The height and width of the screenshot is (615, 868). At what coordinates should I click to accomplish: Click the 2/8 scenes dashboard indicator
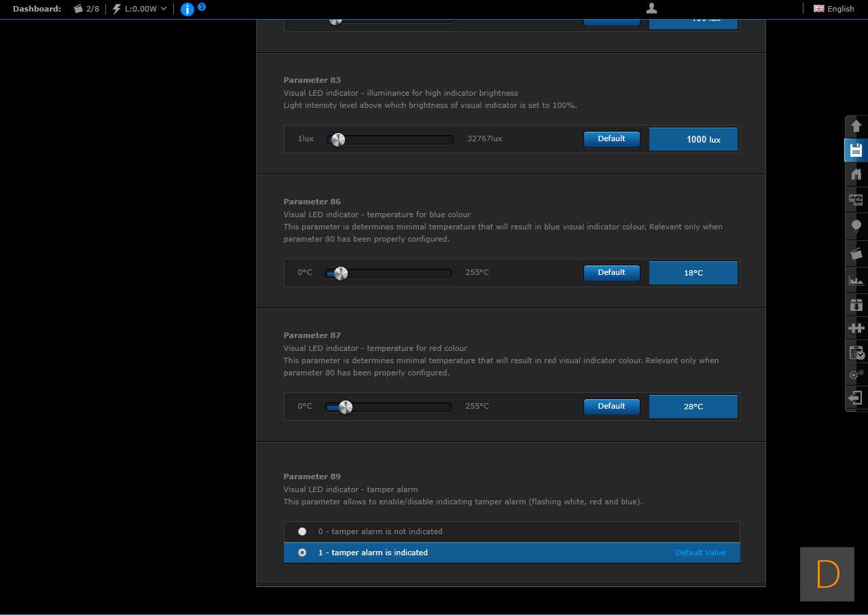pos(86,9)
